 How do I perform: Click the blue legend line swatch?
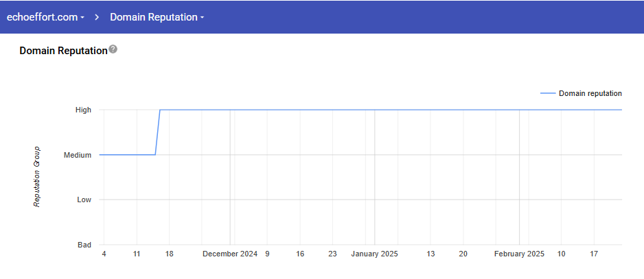547,93
